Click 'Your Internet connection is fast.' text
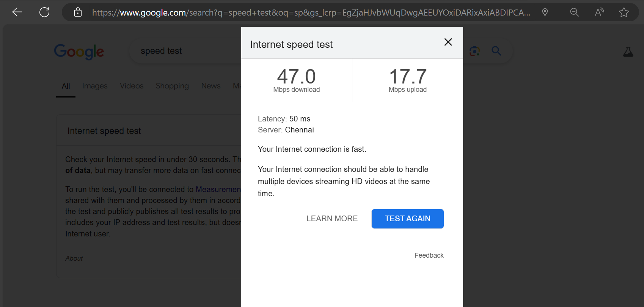The width and height of the screenshot is (644, 307). [312, 149]
